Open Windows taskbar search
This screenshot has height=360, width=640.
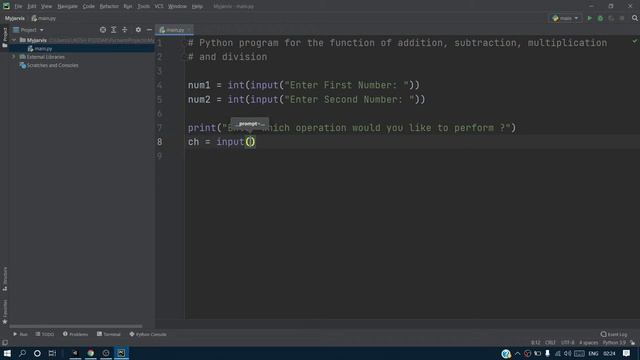22,353
